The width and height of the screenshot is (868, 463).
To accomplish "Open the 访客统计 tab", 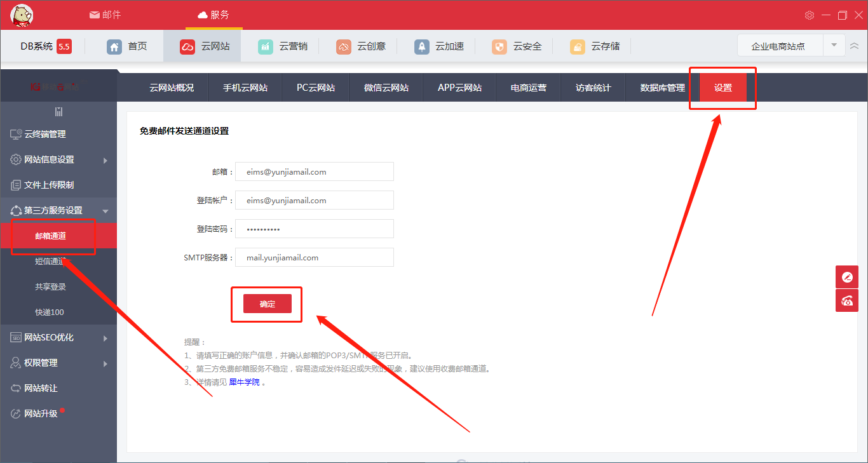I will tap(593, 88).
